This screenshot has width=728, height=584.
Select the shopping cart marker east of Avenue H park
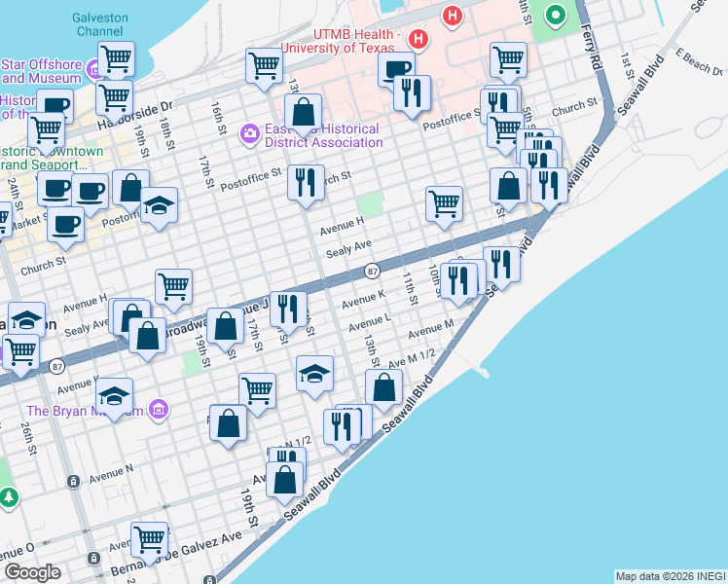(x=445, y=204)
